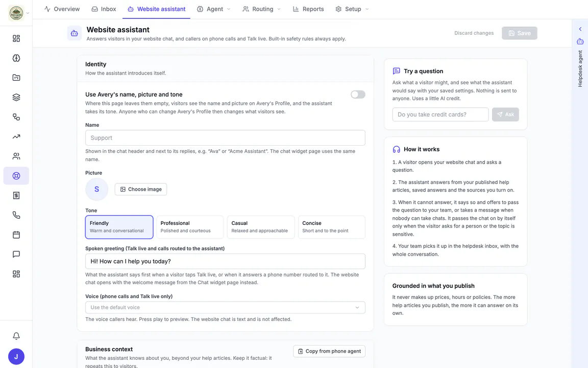Click the Grounded in what you publish heading

pyautogui.click(x=433, y=286)
